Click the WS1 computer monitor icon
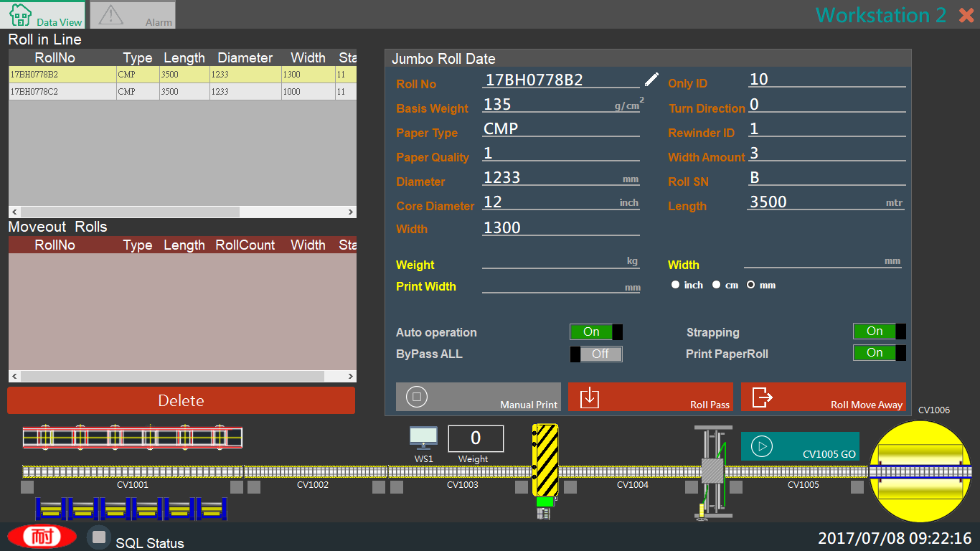Image resolution: width=980 pixels, height=551 pixels. click(423, 438)
